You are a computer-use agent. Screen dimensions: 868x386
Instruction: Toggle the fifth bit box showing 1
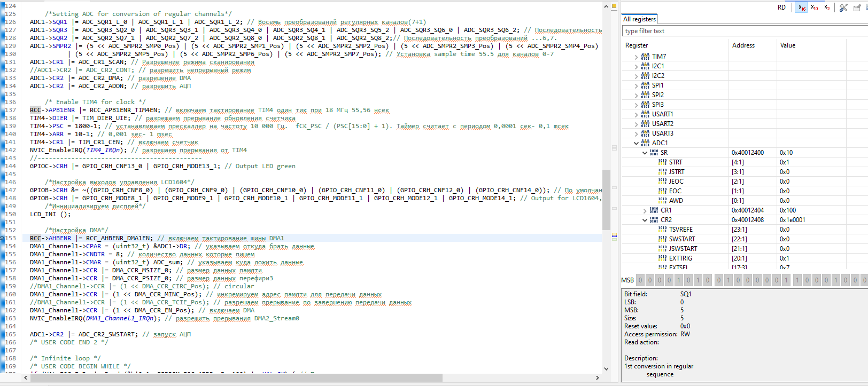(679, 280)
